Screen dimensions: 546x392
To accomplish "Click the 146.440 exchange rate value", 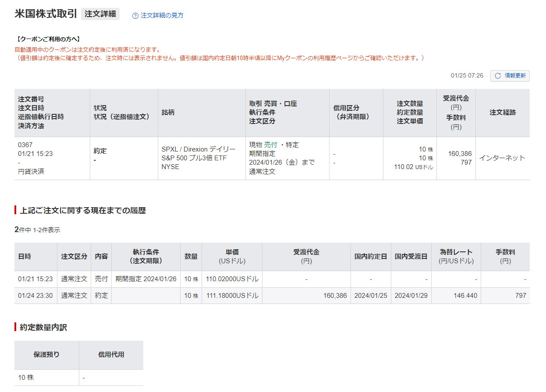I will [466, 296].
